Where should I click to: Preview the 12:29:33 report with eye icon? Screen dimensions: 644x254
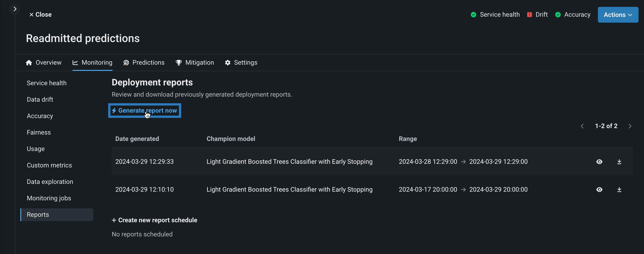[x=599, y=162]
